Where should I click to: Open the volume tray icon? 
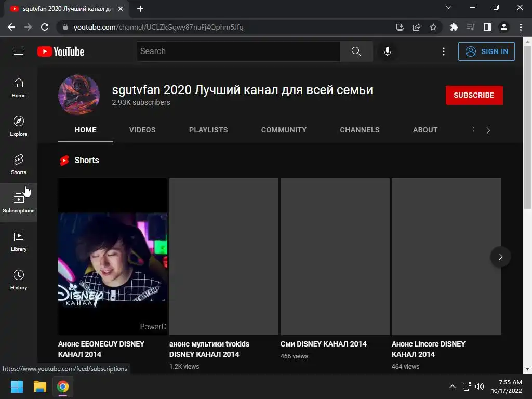pos(480,387)
